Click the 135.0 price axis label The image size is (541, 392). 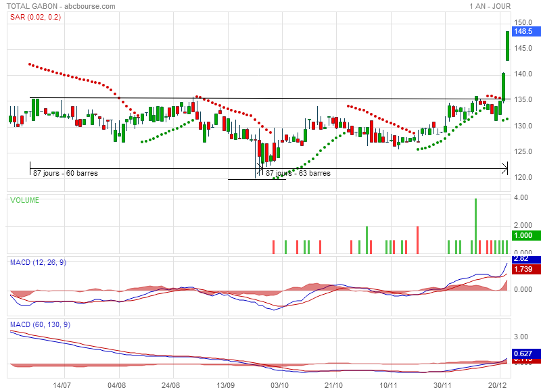coord(523,99)
